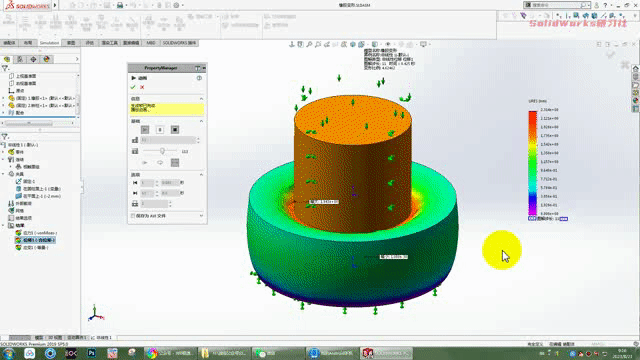This screenshot has height=360, width=640.
Task: Pin the PropertyManager panel
Action: coord(198,68)
